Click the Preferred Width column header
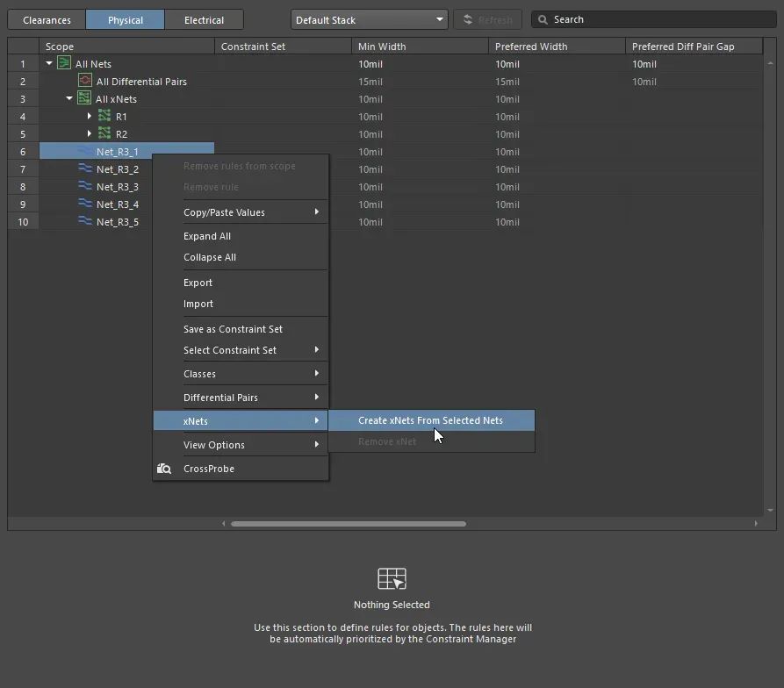Image resolution: width=784 pixels, height=688 pixels. (557, 47)
